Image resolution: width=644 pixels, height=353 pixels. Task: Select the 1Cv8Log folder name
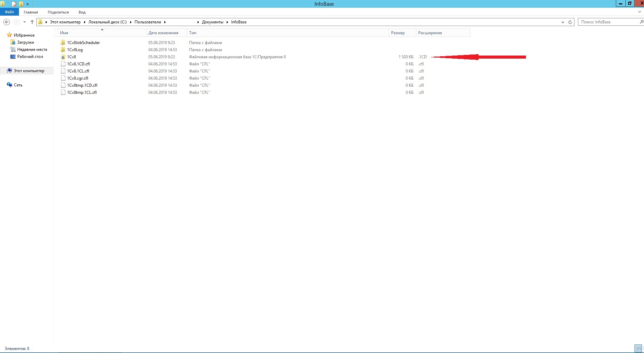tap(75, 50)
